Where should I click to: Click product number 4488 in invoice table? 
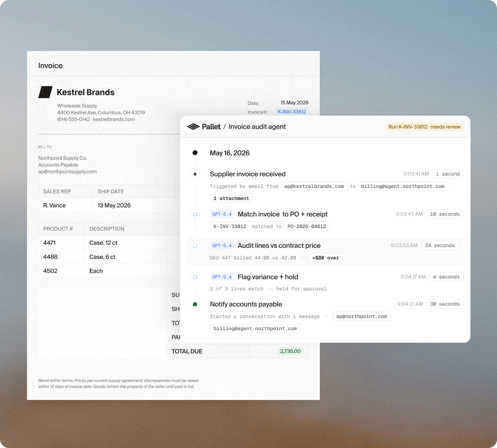[x=50, y=257]
